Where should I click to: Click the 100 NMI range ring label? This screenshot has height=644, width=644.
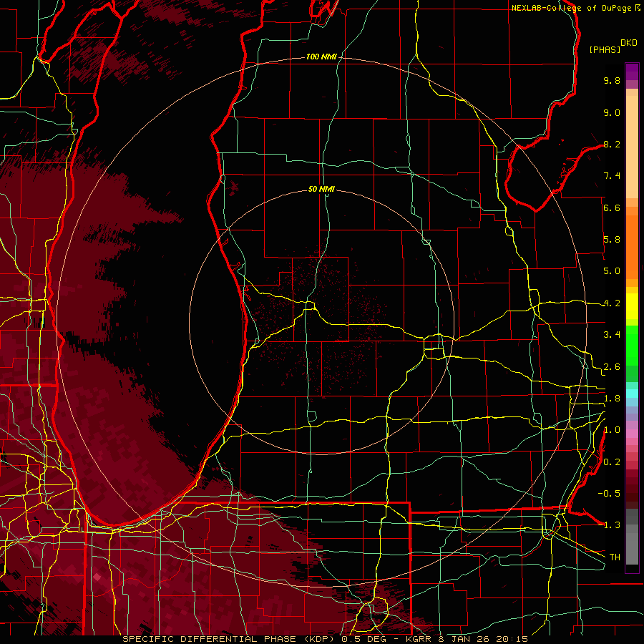pyautogui.click(x=321, y=57)
